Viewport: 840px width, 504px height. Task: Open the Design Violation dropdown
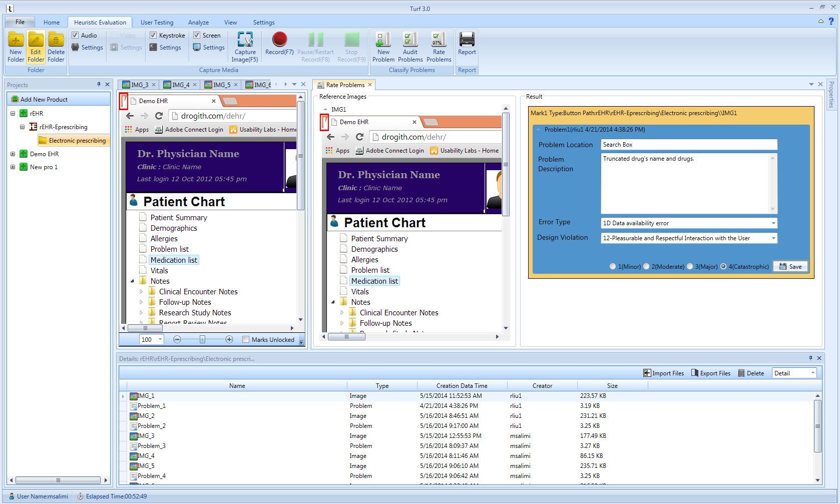point(773,238)
